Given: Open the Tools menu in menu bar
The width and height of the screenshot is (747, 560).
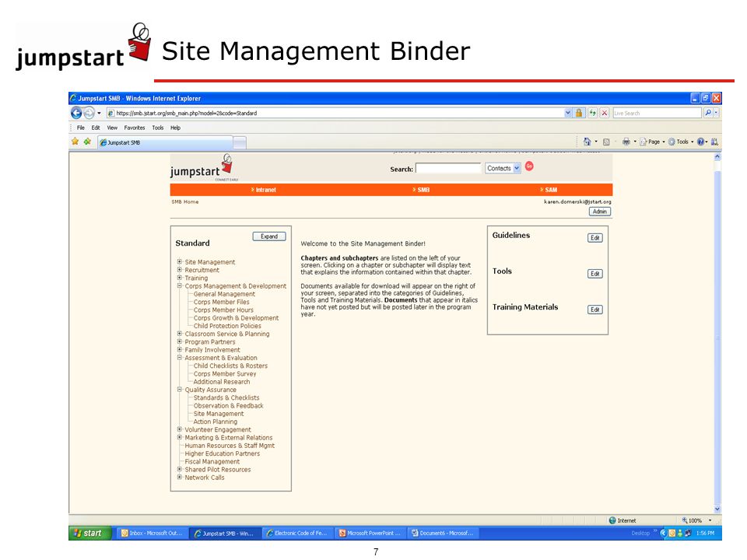Looking at the screenshot, I should coord(158,128).
